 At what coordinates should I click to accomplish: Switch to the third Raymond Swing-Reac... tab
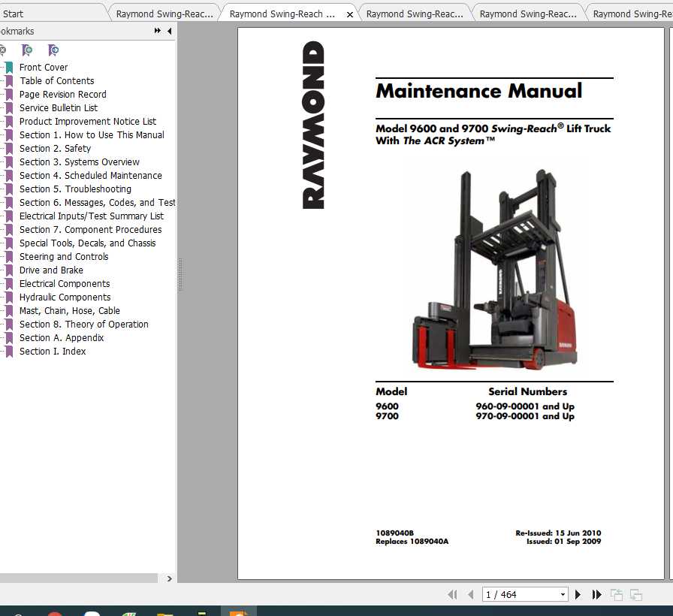pyautogui.click(x=415, y=14)
